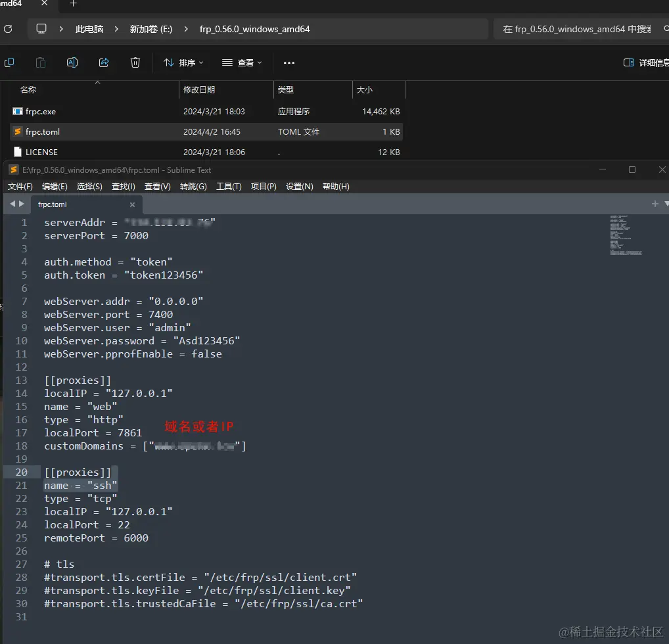Open the 工具(T) menu
669x644 pixels.
click(229, 187)
